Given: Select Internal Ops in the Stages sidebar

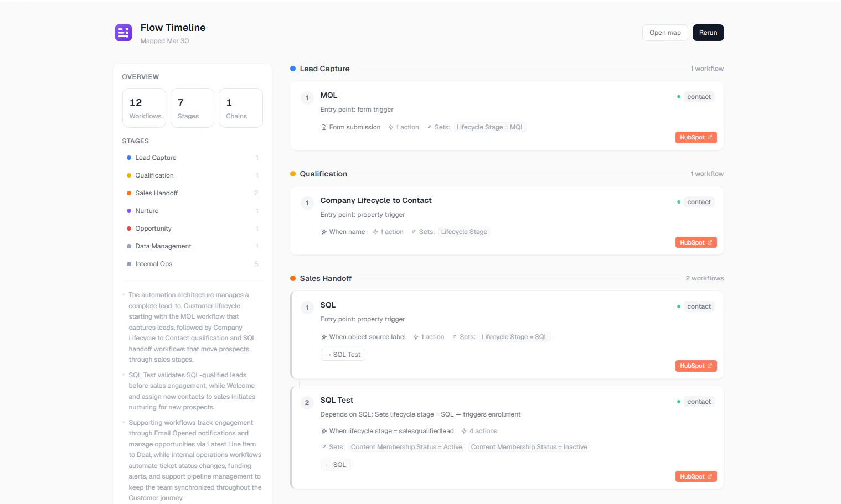Looking at the screenshot, I should 153,263.
